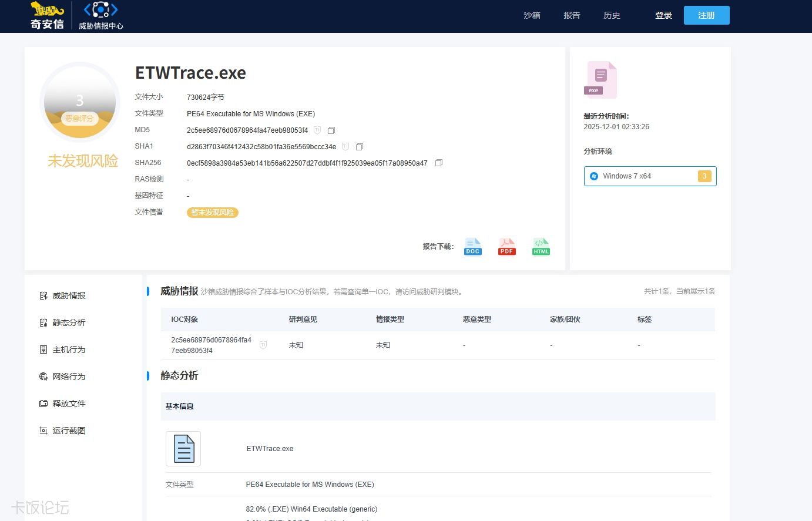Click the 奇安信 logo

tap(46, 15)
